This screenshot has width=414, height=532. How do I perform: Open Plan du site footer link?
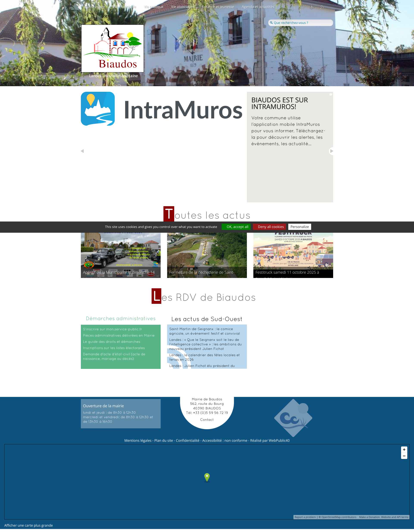164,440
